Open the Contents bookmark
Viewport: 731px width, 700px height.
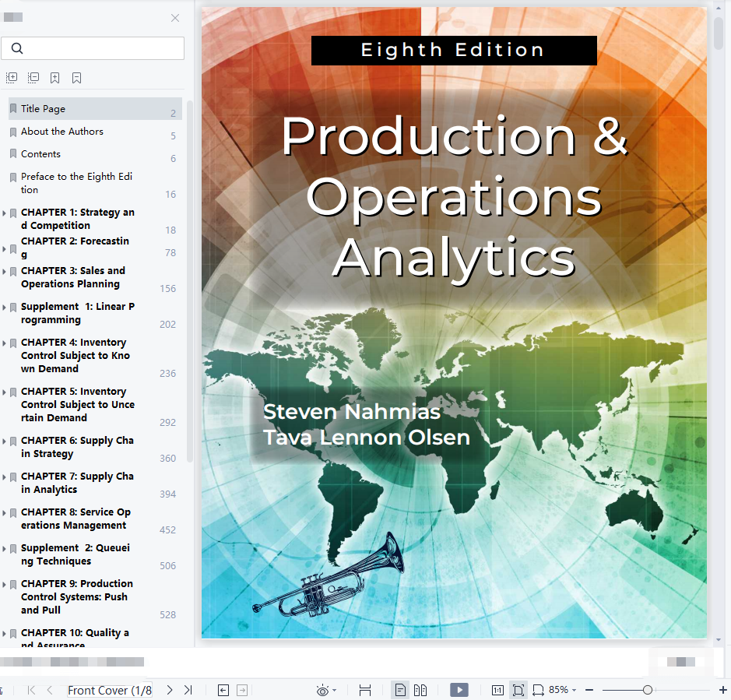pos(95,154)
